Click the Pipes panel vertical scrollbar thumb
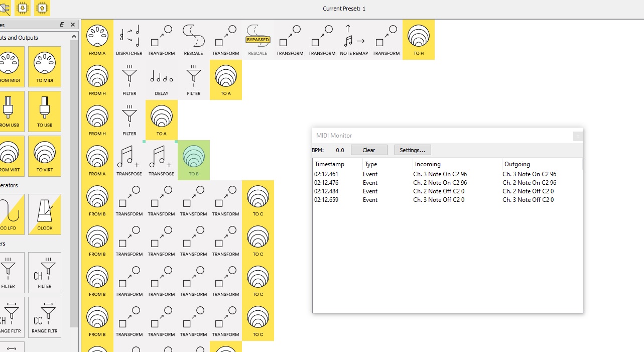 point(74,184)
